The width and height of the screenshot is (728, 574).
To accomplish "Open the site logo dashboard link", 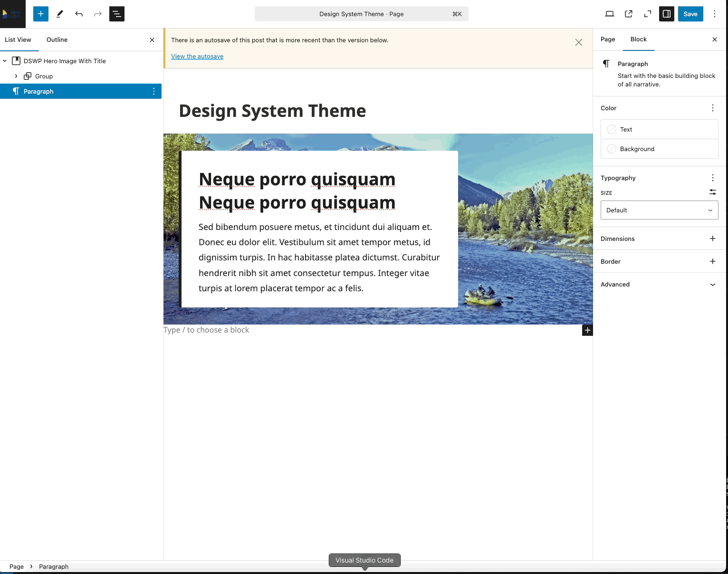I will [x=13, y=14].
